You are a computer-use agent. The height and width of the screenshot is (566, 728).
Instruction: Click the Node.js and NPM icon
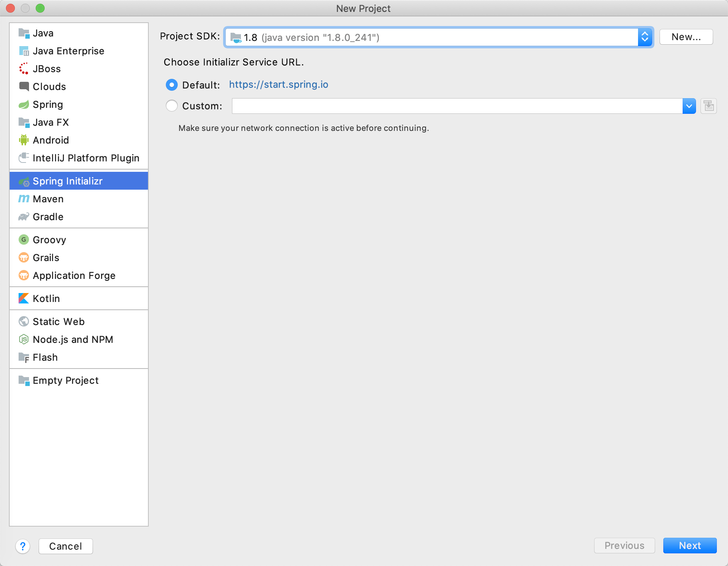23,339
